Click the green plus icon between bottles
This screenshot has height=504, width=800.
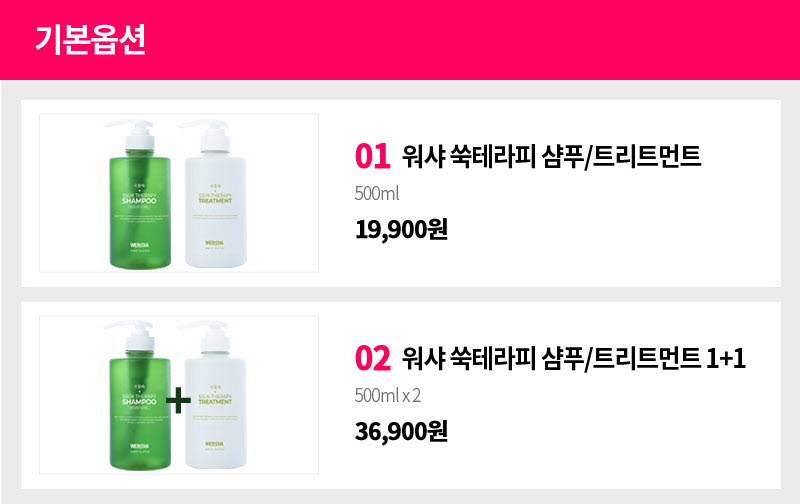point(178,400)
